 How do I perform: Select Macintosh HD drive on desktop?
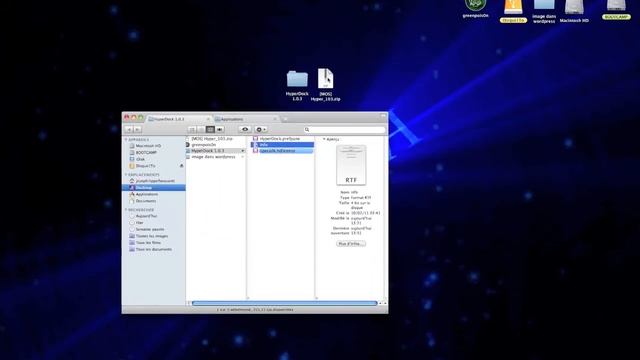[574, 11]
